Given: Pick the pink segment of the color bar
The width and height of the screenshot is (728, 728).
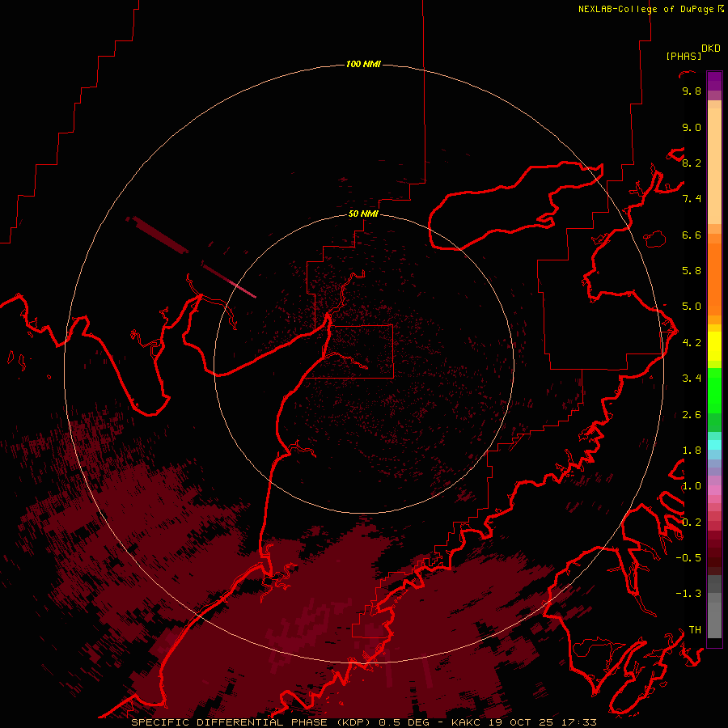Looking at the screenshot, I should pyautogui.click(x=714, y=490).
